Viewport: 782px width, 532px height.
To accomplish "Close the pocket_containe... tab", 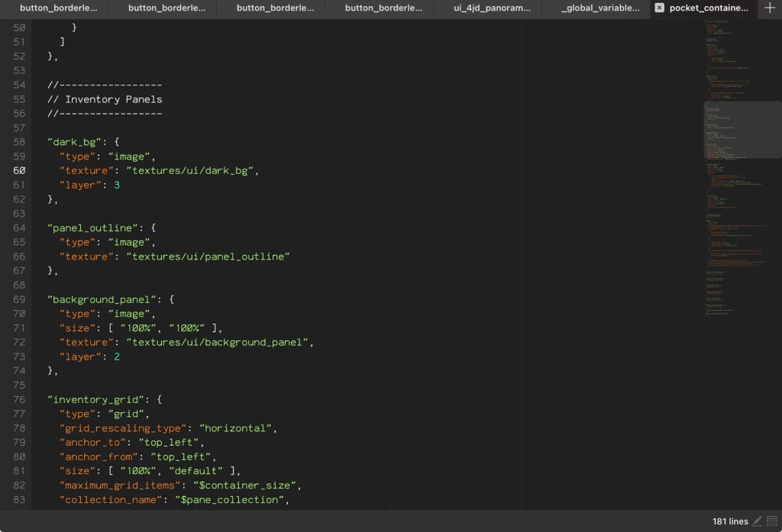I will [x=659, y=8].
